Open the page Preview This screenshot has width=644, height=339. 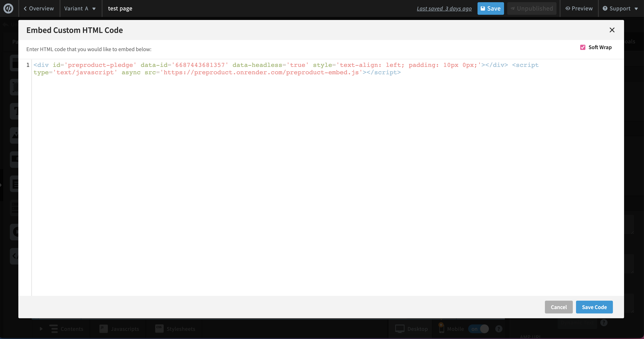pyautogui.click(x=579, y=9)
